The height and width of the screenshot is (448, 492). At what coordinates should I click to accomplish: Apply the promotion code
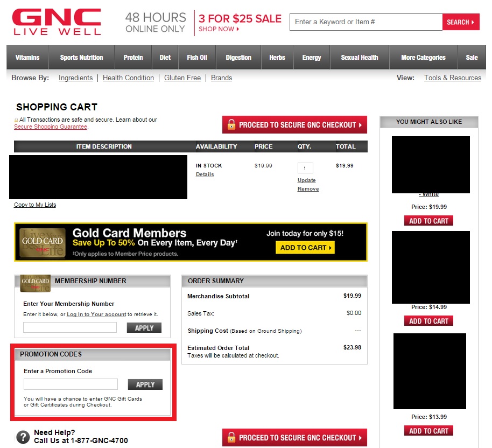click(145, 384)
